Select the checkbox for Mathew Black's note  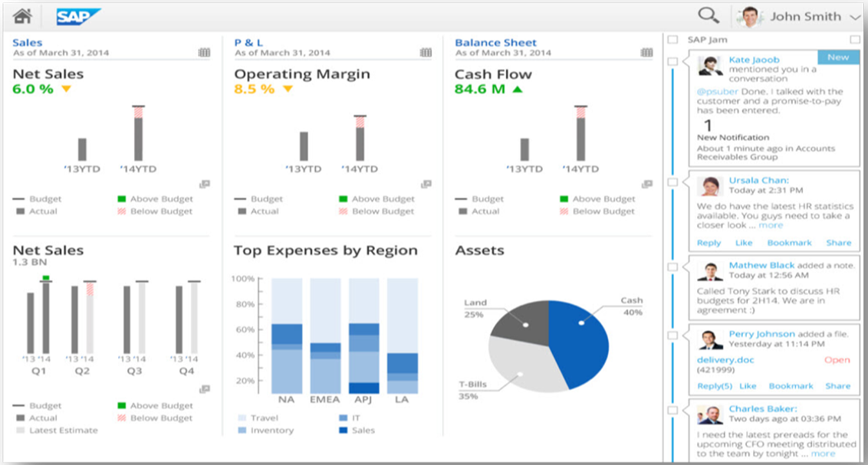[672, 267]
